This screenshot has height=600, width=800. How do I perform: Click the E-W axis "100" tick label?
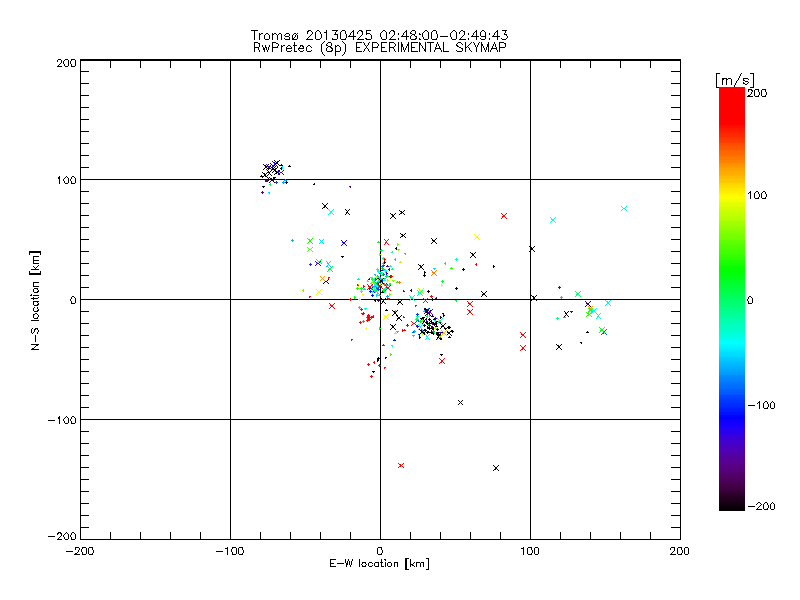(530, 551)
